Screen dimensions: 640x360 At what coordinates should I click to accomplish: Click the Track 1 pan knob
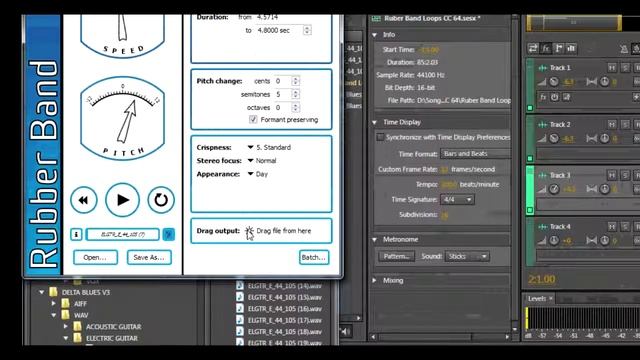604,82
